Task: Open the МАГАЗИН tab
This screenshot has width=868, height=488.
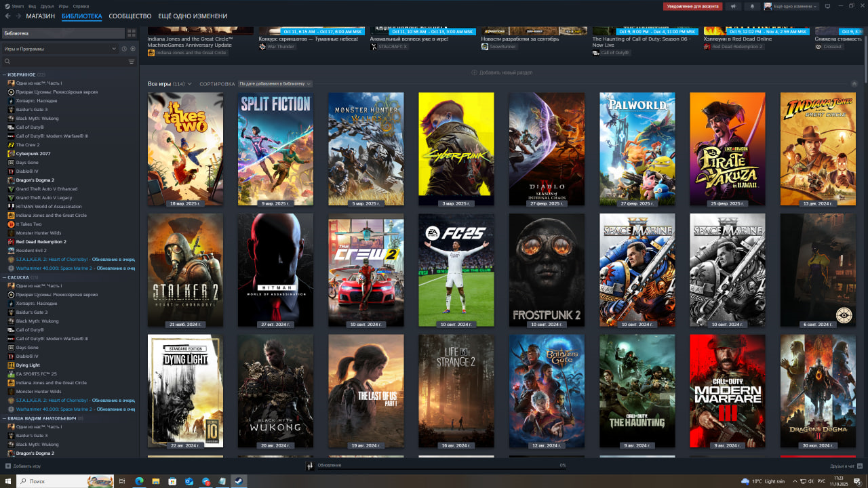Action: 41,16
